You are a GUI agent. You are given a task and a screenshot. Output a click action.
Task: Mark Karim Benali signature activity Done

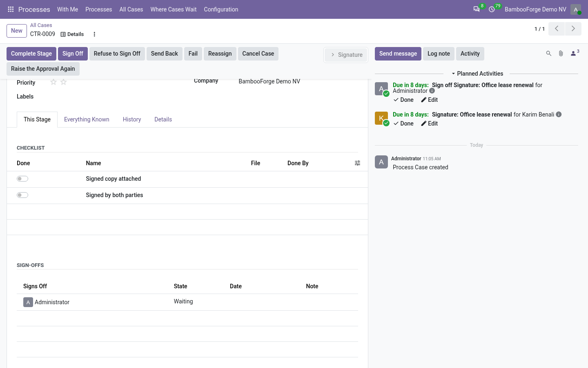pos(403,123)
